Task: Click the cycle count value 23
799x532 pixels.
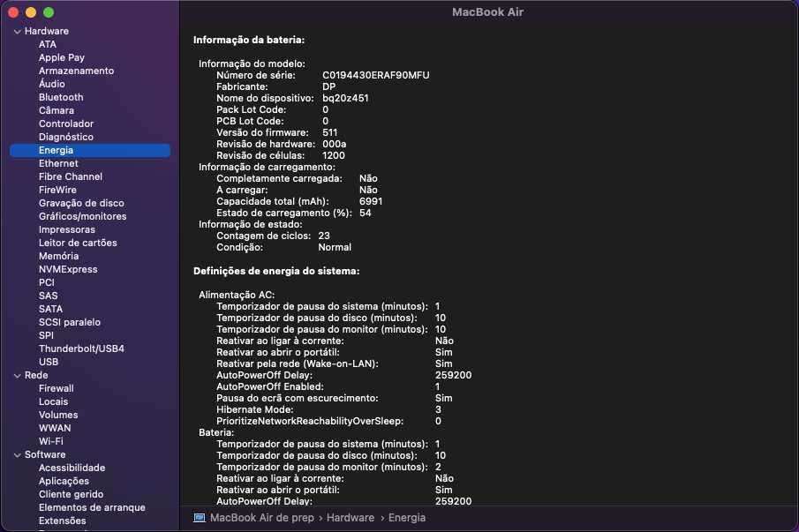Action: click(x=324, y=236)
